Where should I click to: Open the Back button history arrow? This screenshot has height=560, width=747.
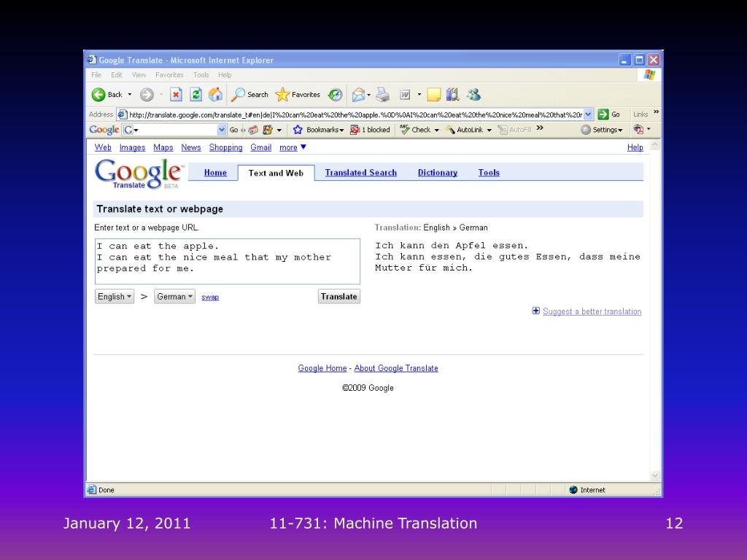[130, 95]
